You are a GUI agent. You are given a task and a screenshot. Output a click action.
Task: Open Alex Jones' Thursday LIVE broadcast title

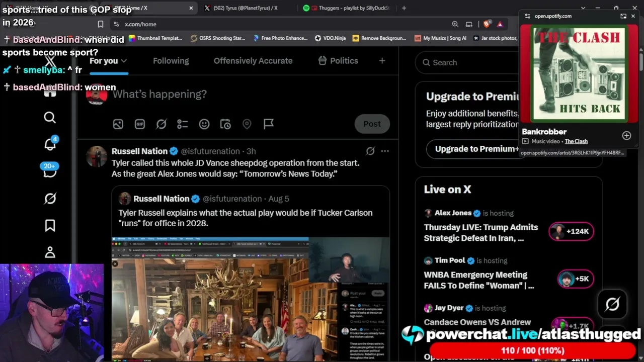point(481,233)
